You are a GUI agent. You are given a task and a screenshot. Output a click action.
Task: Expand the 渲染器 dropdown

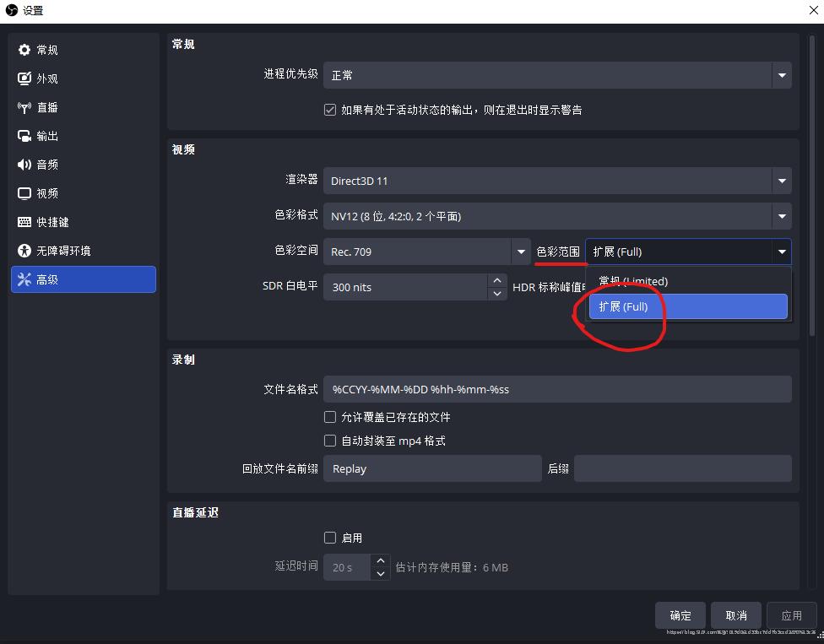pos(780,181)
